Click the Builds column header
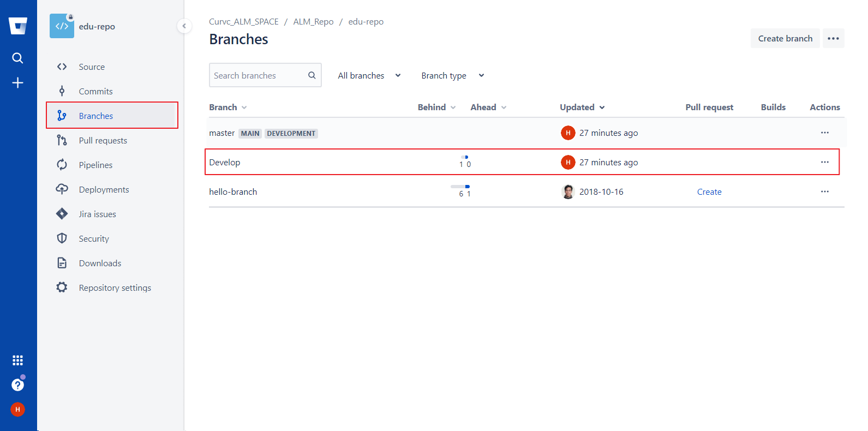Viewport: 868px width, 431px height. (x=773, y=107)
